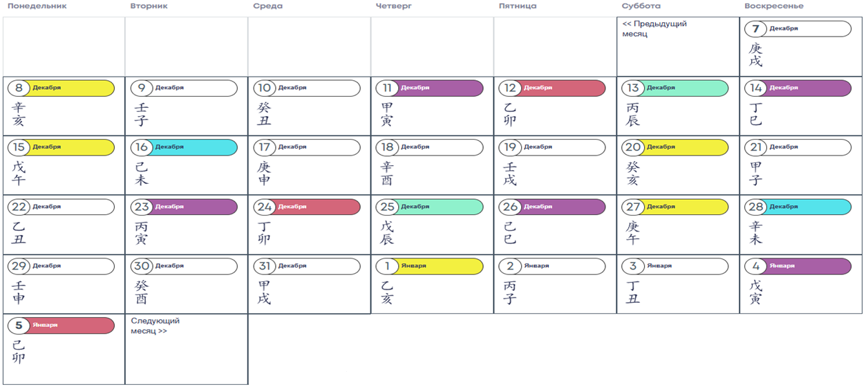Screen dimensions: 868x387
Task: Open the previous month link
Action: [x=654, y=28]
